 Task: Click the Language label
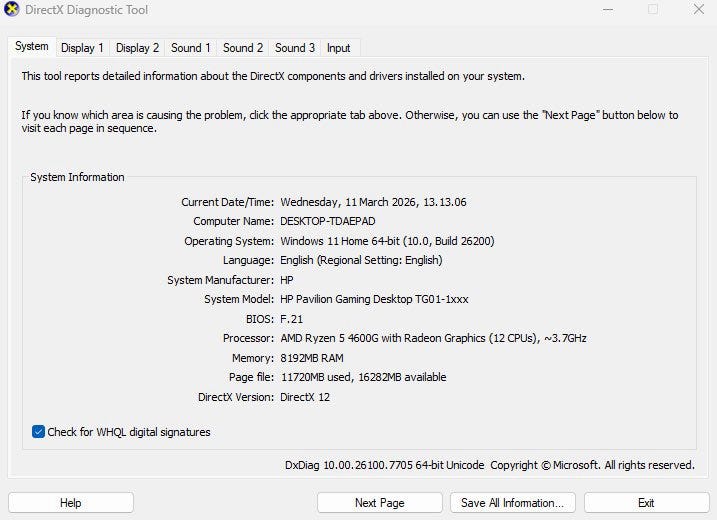pos(248,260)
